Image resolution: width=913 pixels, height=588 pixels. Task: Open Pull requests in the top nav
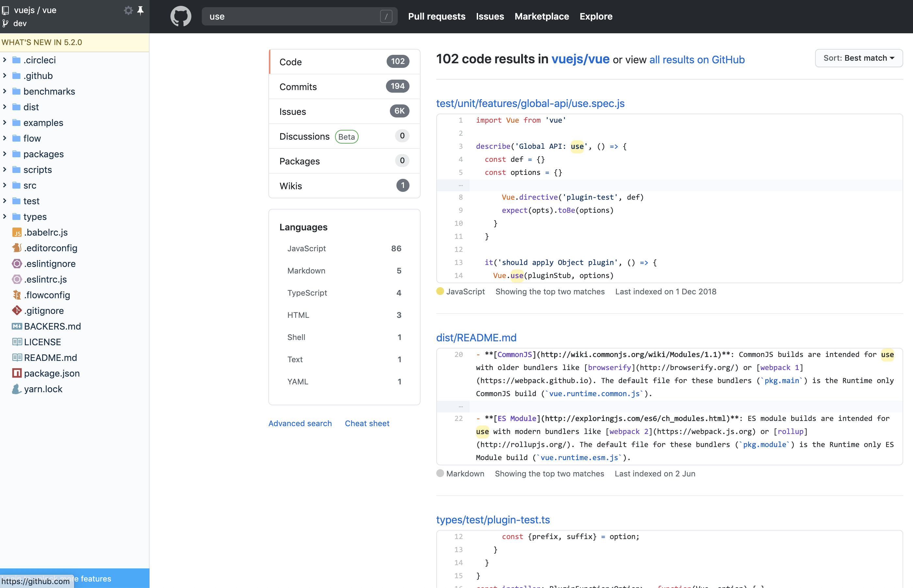pos(437,16)
